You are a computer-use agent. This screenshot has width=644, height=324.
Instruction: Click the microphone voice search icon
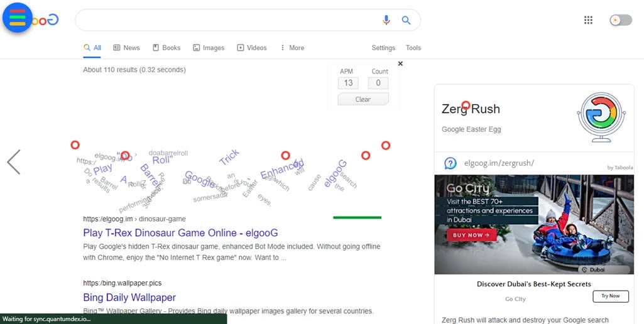386,20
